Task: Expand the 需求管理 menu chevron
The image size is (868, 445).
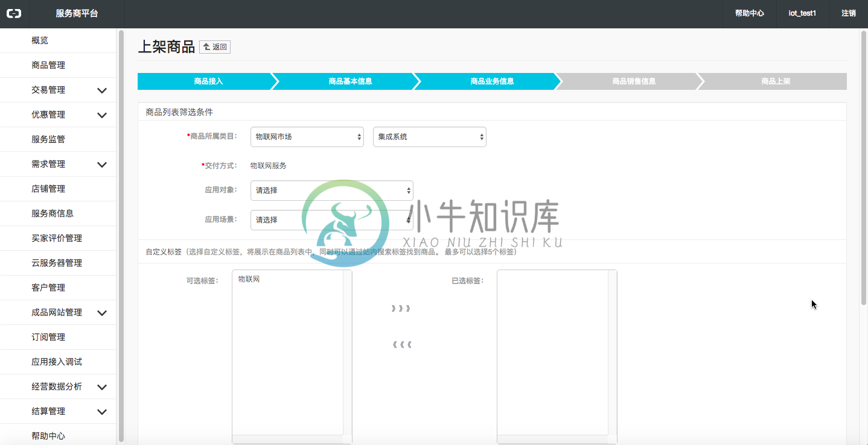Action: 102,165
